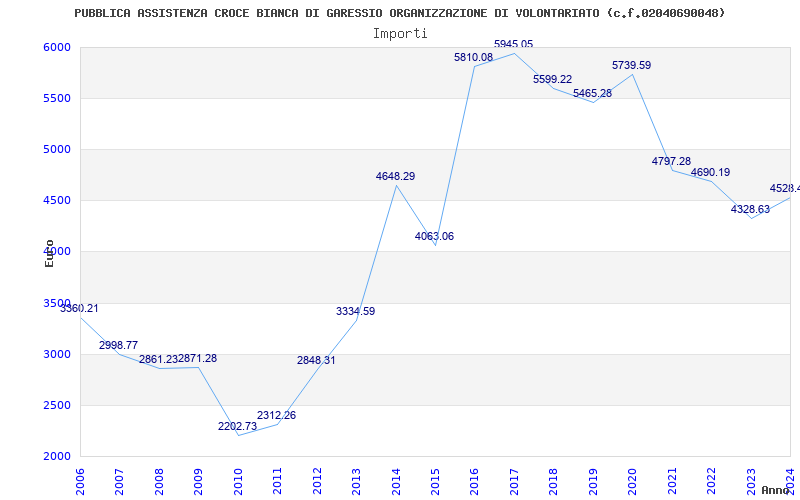Click x-axis year 2019

[593, 481]
